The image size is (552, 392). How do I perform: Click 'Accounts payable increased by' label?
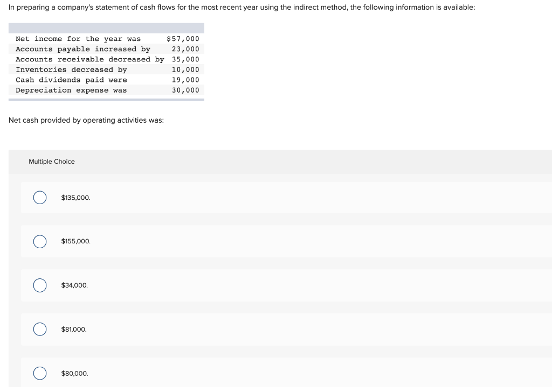[x=83, y=49]
